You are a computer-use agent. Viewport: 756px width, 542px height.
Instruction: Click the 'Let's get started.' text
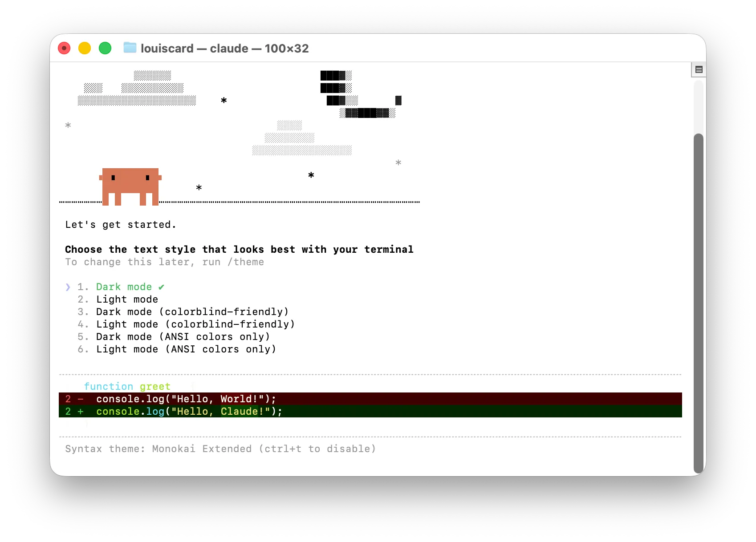pyautogui.click(x=121, y=225)
